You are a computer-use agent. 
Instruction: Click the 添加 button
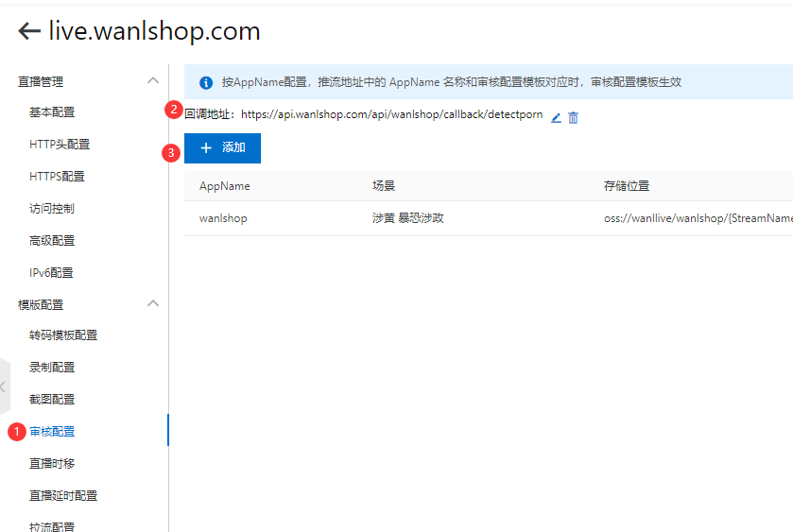click(x=222, y=148)
